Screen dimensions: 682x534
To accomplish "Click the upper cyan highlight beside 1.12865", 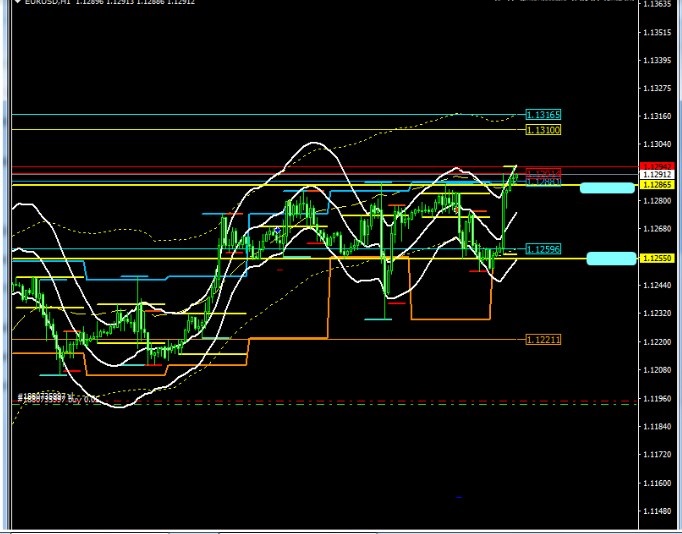I will (x=607, y=187).
